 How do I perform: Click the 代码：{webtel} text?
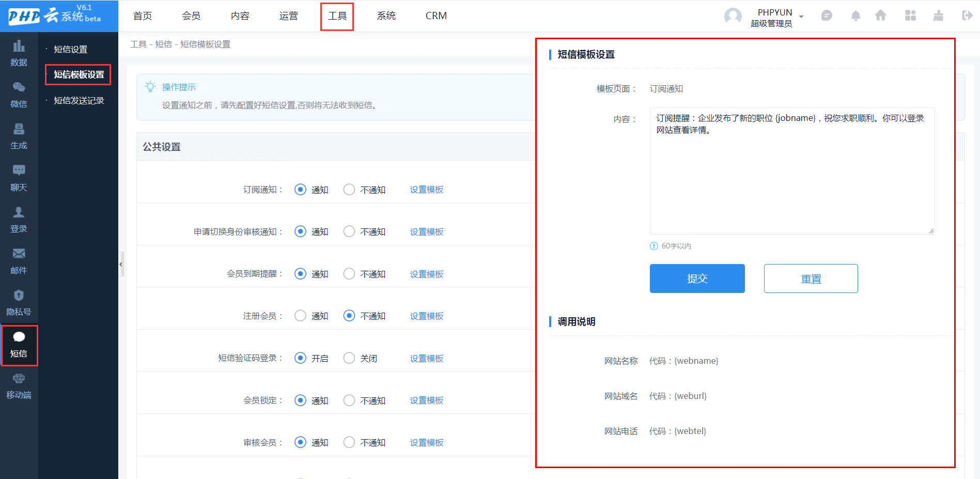pos(678,431)
